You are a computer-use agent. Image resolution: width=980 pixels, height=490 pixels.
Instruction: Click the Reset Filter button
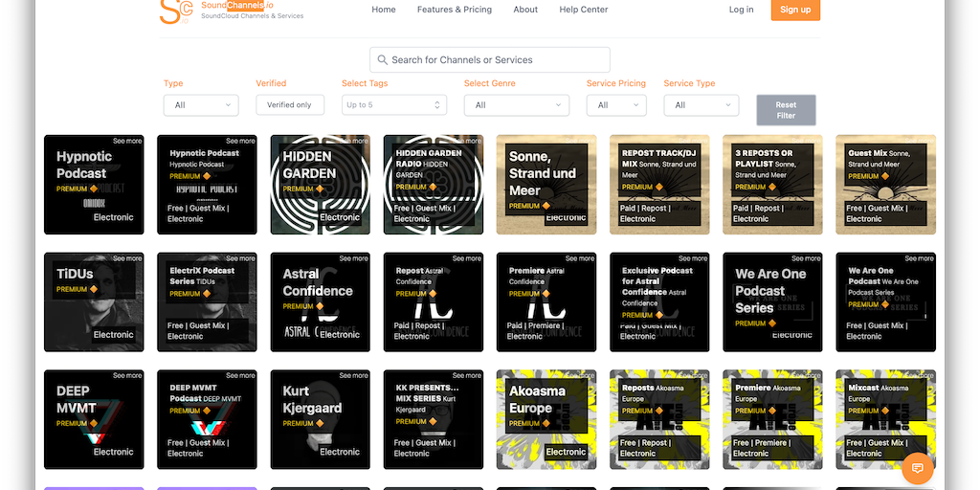tap(787, 110)
